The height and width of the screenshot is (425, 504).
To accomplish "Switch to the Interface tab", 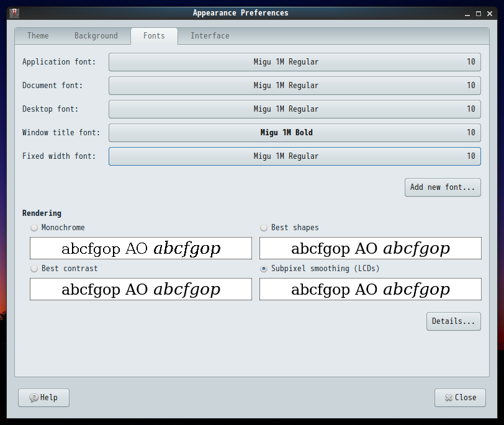I will [210, 35].
